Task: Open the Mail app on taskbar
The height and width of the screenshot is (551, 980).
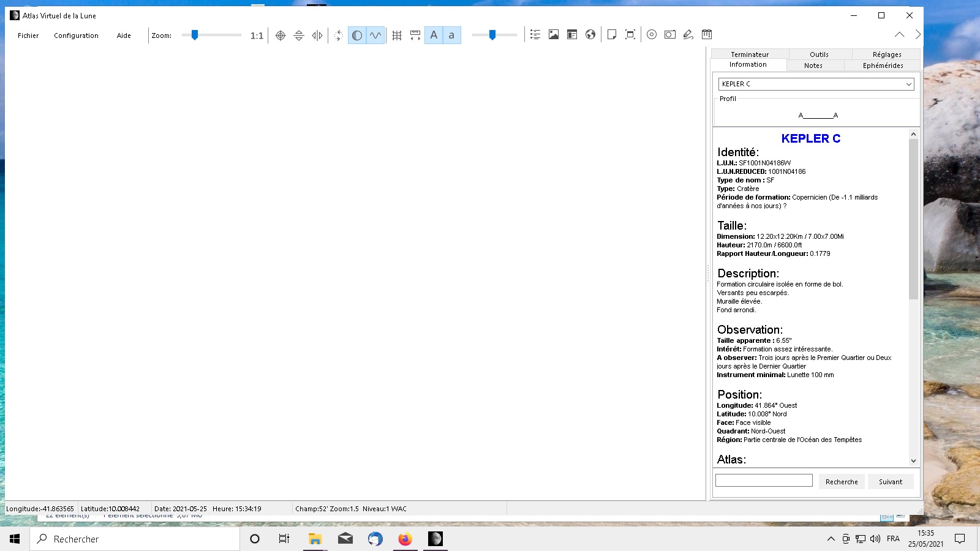Action: click(x=345, y=539)
